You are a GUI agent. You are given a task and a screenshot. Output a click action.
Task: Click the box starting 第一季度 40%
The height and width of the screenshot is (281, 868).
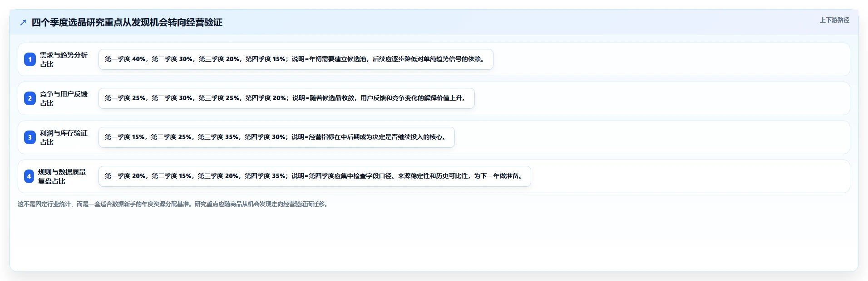(x=296, y=59)
